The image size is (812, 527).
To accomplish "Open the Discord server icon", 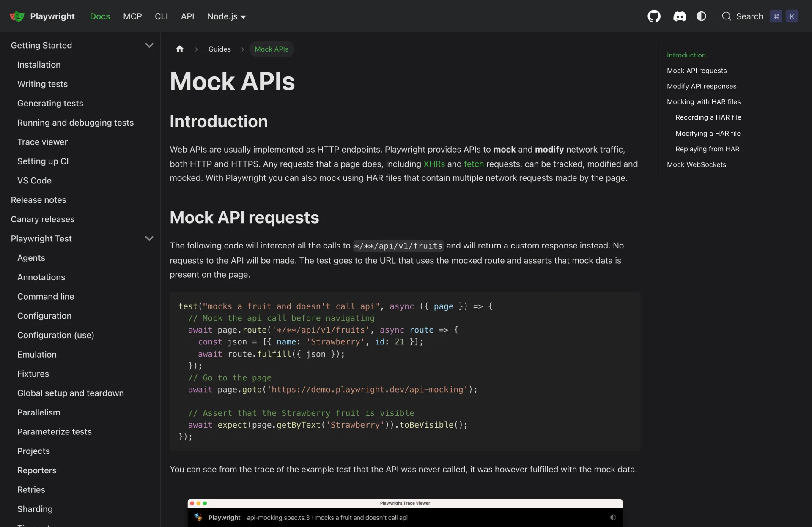I will (680, 16).
